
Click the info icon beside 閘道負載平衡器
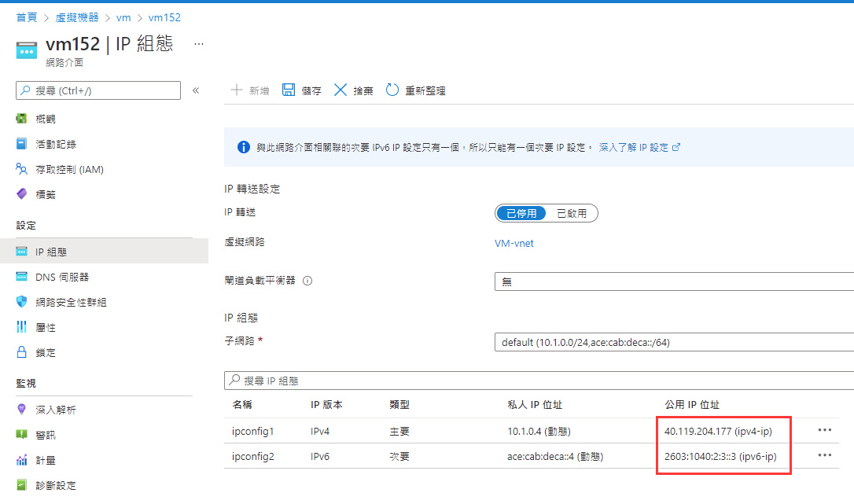click(x=307, y=281)
